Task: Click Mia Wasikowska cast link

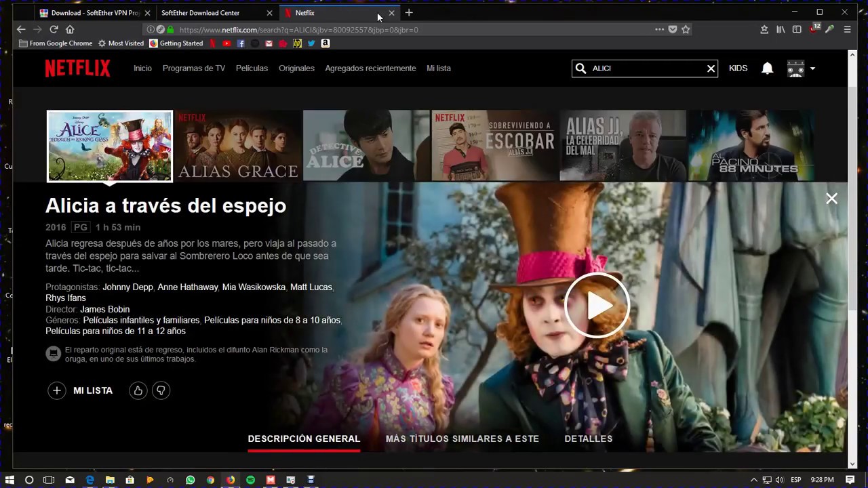Action: click(x=254, y=287)
